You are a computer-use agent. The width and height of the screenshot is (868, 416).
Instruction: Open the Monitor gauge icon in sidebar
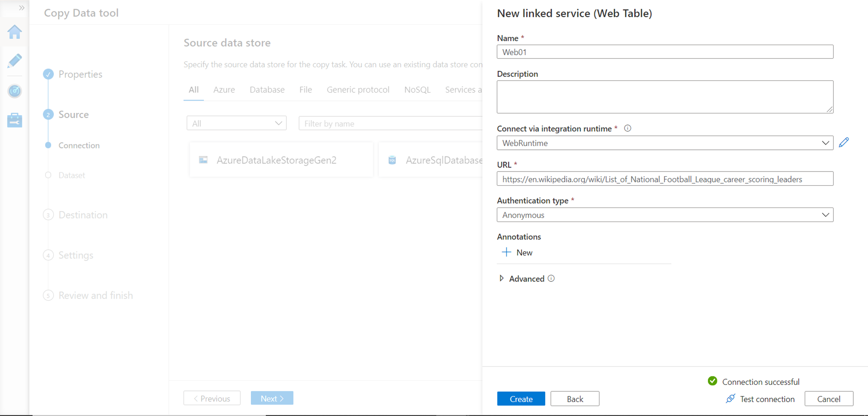[x=15, y=91]
